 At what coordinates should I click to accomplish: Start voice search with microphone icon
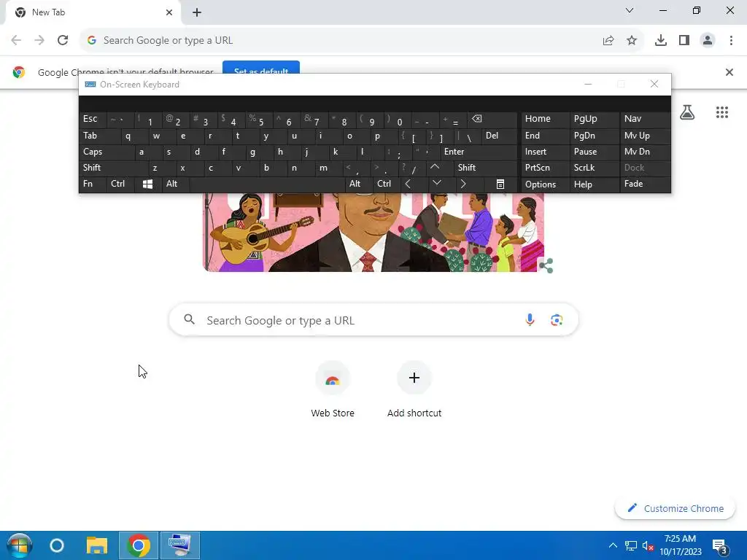pos(530,320)
